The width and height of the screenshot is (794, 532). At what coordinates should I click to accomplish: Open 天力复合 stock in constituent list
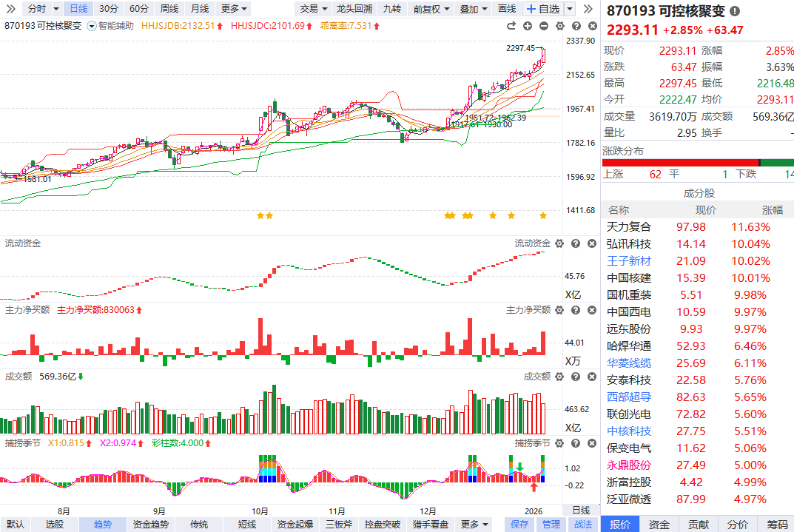pos(629,226)
